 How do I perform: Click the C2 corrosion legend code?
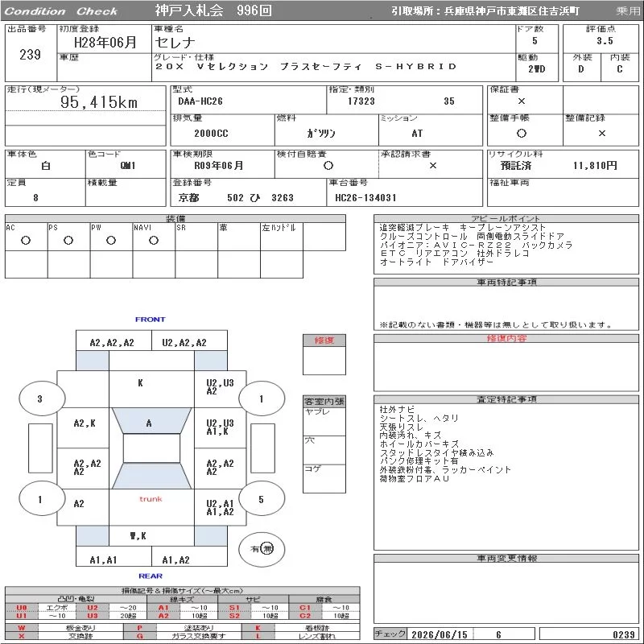pos(305,616)
